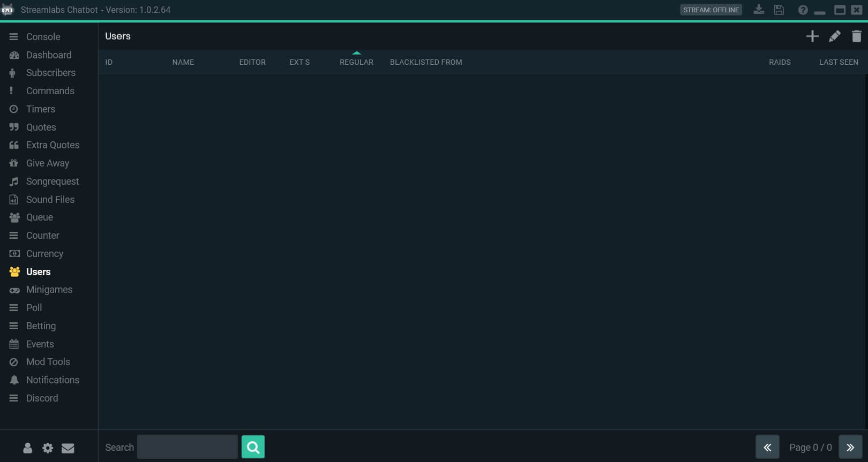The width and height of the screenshot is (868, 462).
Task: Open the help question mark icon
Action: pos(803,10)
